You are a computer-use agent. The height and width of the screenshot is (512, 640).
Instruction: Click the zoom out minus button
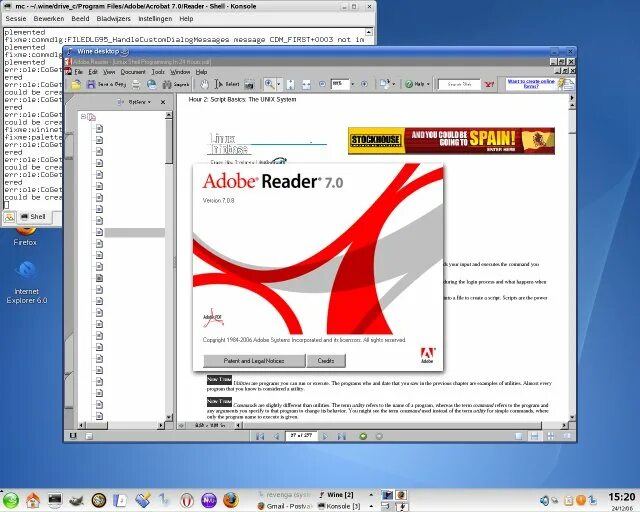pos(322,84)
